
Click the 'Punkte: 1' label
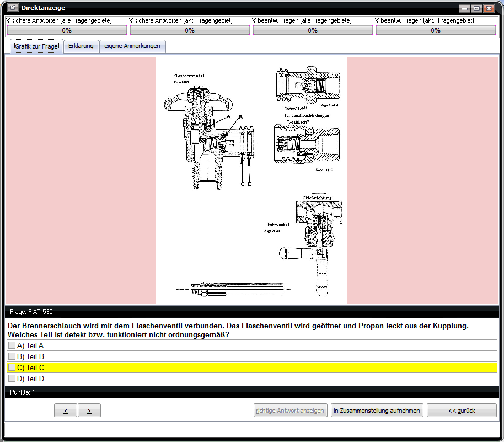[23, 392]
